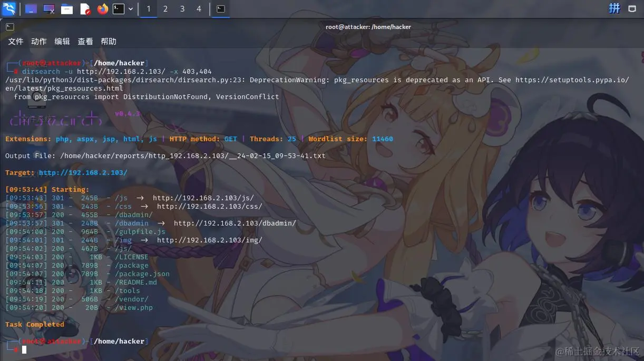This screenshot has height=361, width=644.
Task: Launch Firefox from the top panel
Action: pyautogui.click(x=102, y=9)
